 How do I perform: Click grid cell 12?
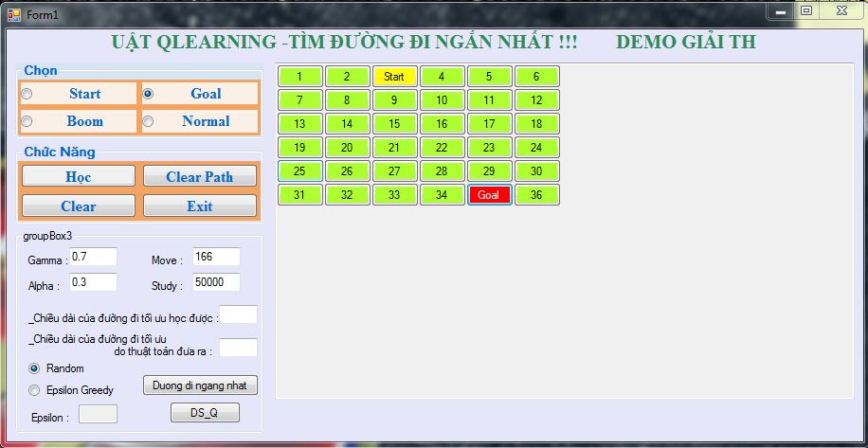537,100
